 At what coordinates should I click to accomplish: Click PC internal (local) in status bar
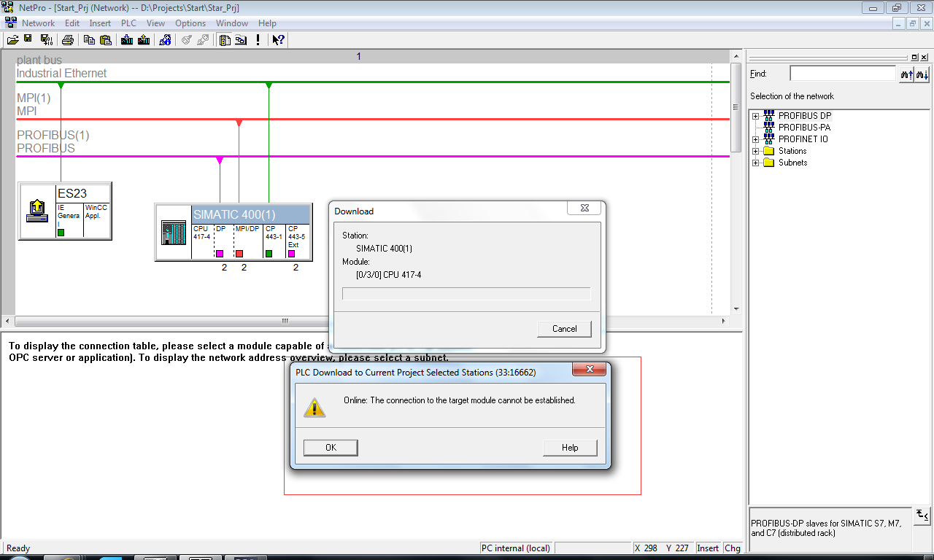(x=515, y=548)
